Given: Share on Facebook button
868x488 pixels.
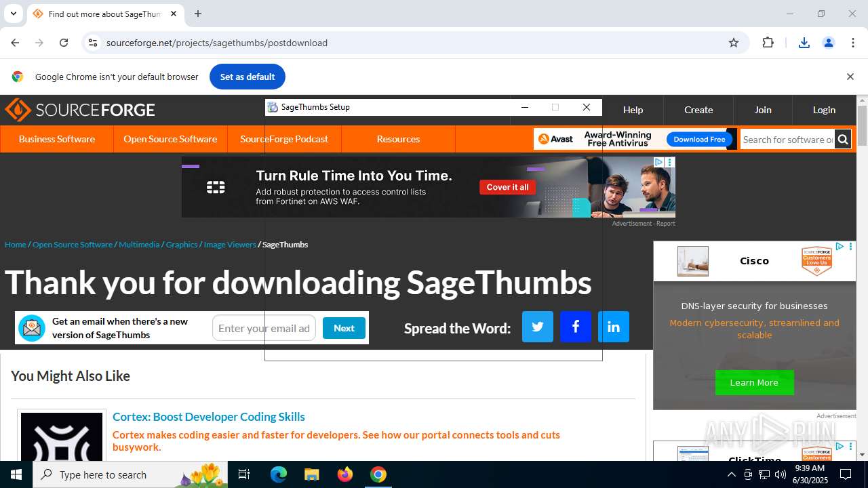Looking at the screenshot, I should (576, 327).
